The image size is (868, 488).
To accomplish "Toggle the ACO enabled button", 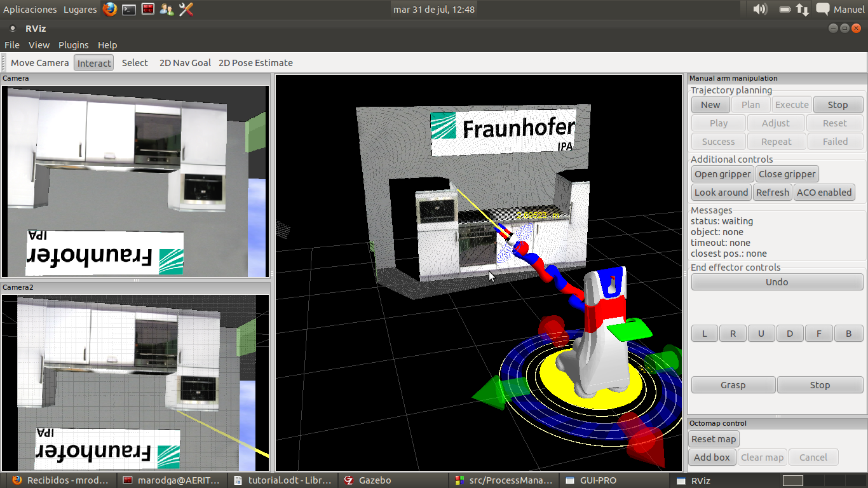I will click(x=824, y=193).
